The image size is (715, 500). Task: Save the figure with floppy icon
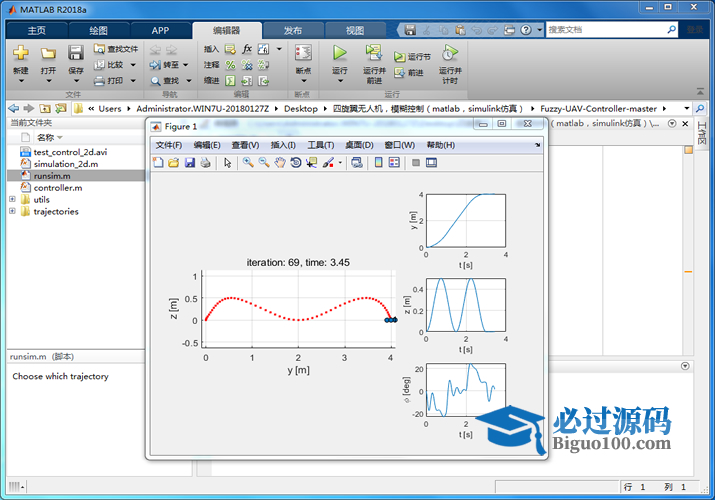pyautogui.click(x=190, y=163)
